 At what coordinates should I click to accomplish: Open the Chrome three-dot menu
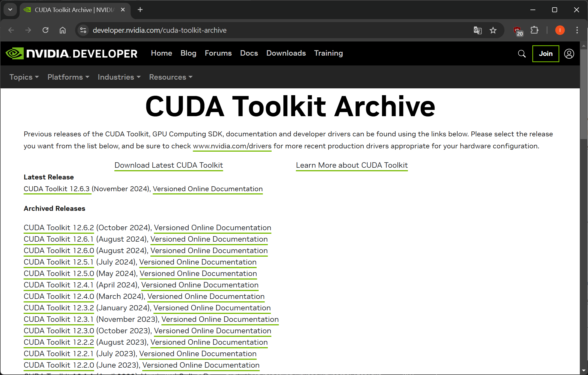(x=577, y=30)
